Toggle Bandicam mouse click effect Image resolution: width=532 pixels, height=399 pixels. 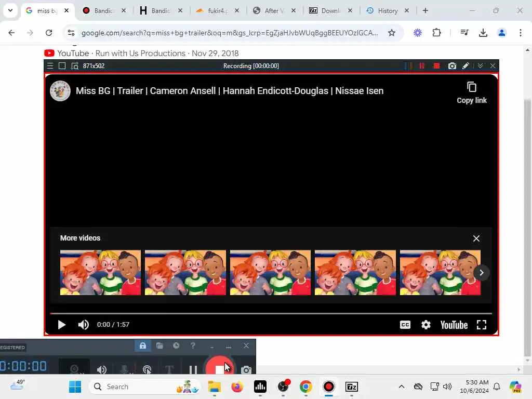pyautogui.click(x=147, y=369)
